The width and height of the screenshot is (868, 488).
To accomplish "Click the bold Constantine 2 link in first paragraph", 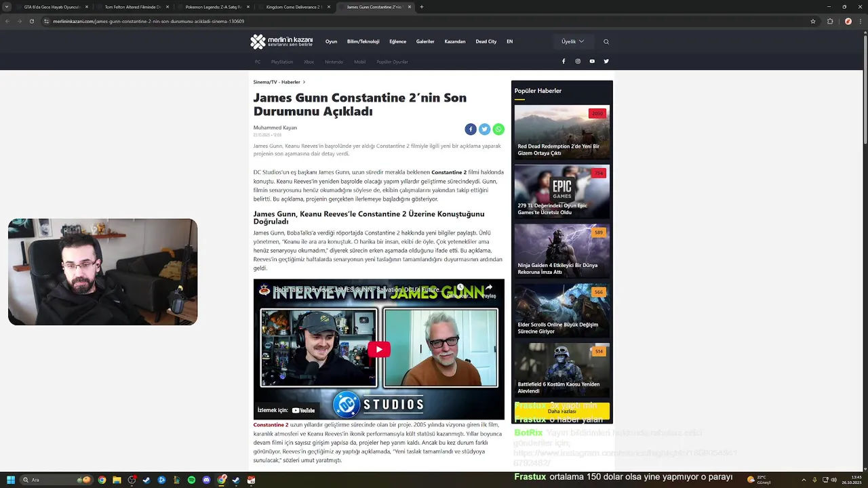I will 449,173.
